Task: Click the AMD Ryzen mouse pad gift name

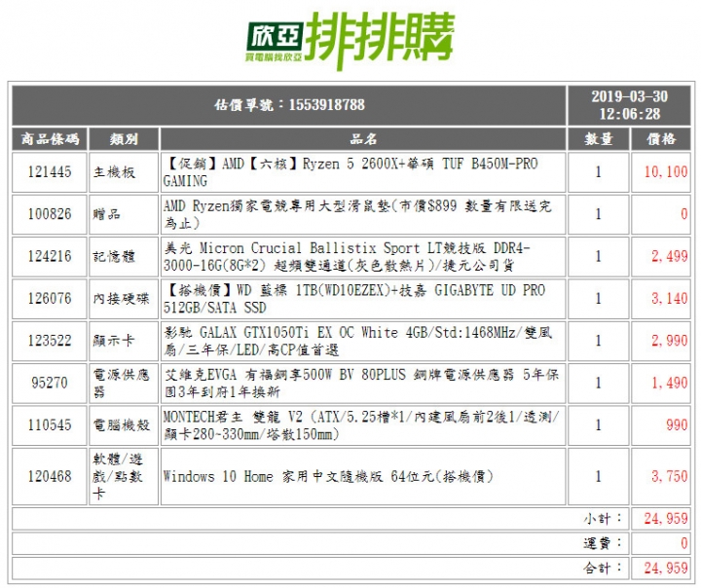Action: 357,214
